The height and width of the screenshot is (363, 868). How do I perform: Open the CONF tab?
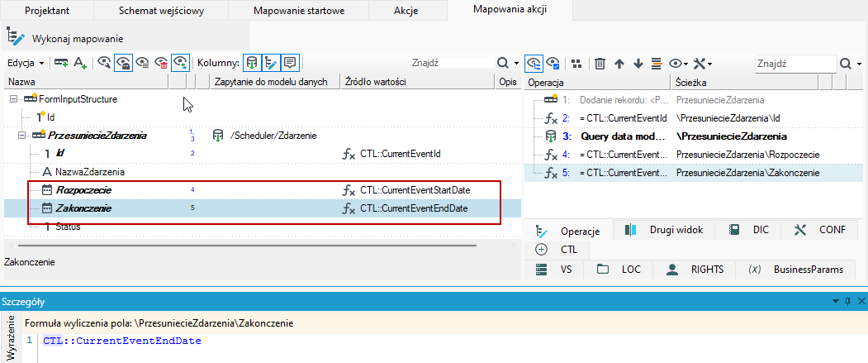coord(820,230)
